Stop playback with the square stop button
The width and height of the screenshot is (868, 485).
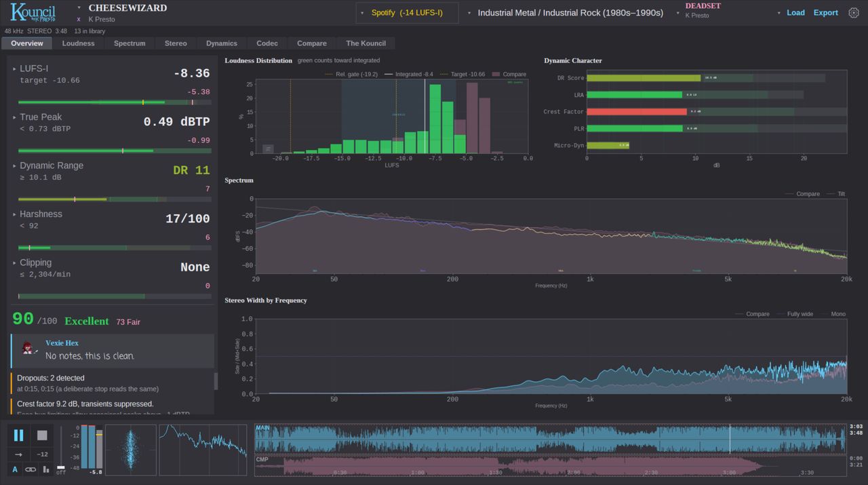click(42, 435)
